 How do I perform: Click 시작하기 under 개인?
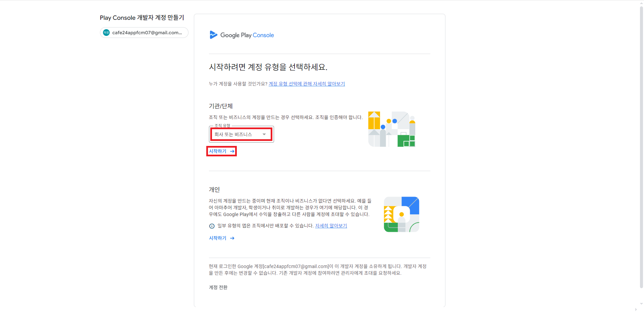(x=222, y=238)
